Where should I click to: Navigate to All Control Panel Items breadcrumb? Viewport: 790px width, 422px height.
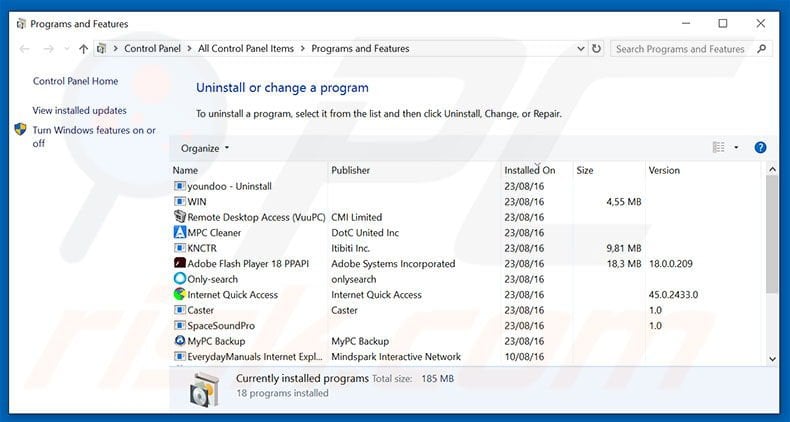[x=246, y=49]
